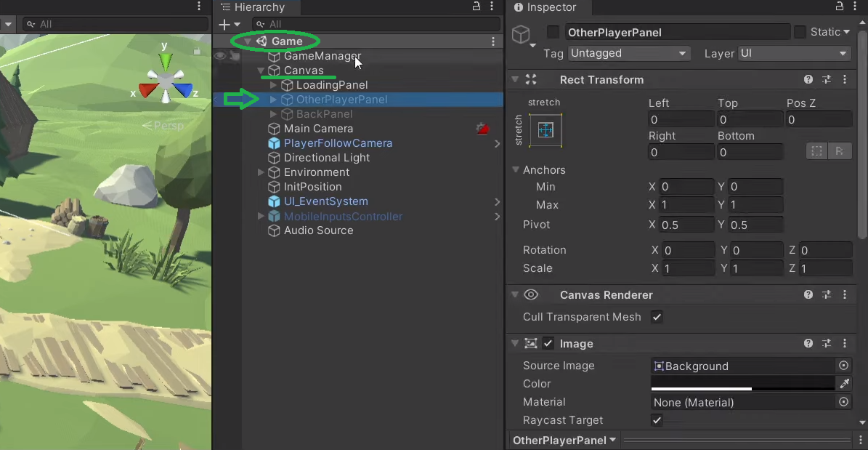Lock the Hierarchy panel
This screenshot has width=868, height=450.
coord(476,7)
